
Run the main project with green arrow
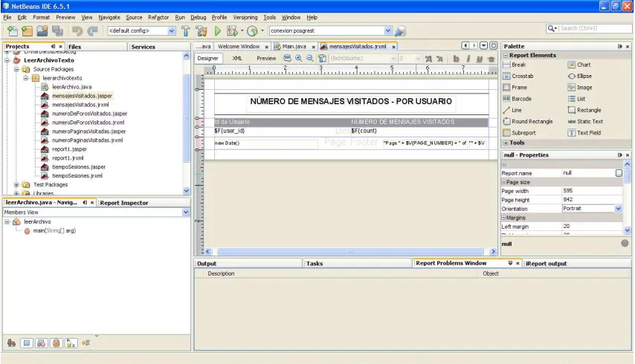(217, 30)
